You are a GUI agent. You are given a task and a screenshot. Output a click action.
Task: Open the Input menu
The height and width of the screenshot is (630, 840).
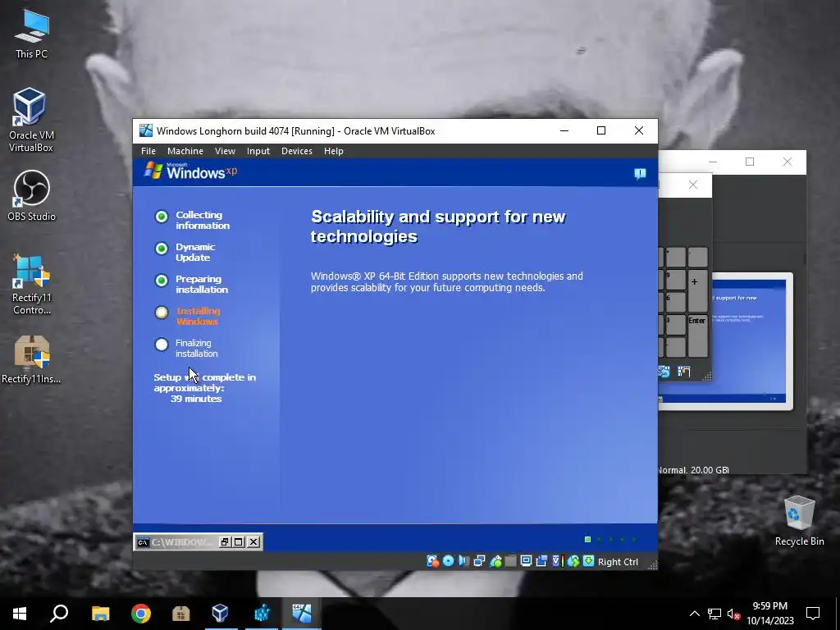[x=258, y=151]
